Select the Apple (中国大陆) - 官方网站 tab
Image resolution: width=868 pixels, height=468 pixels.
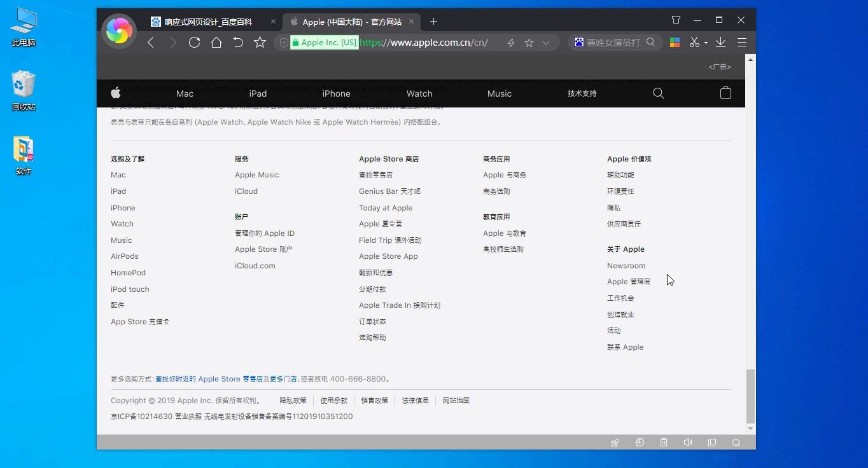(352, 22)
